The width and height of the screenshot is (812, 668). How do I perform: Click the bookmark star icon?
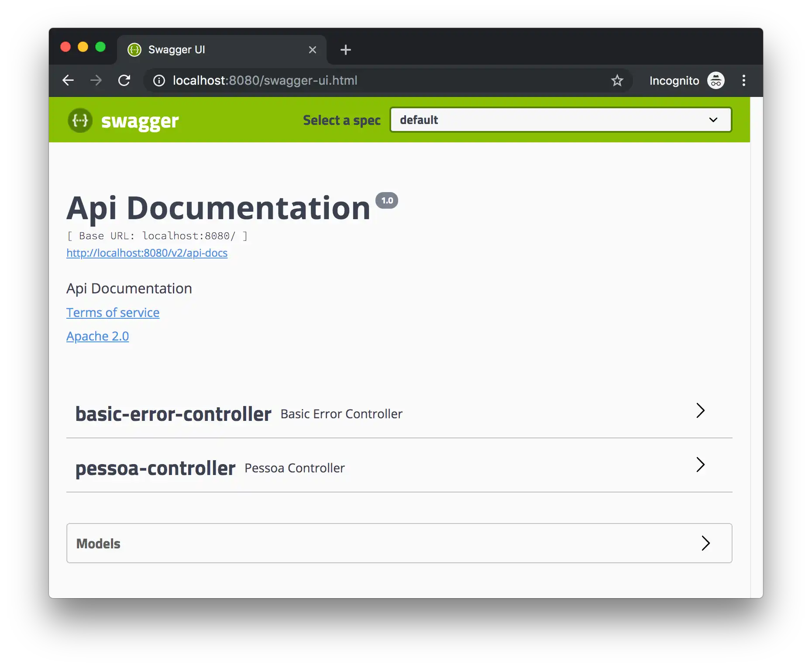617,80
